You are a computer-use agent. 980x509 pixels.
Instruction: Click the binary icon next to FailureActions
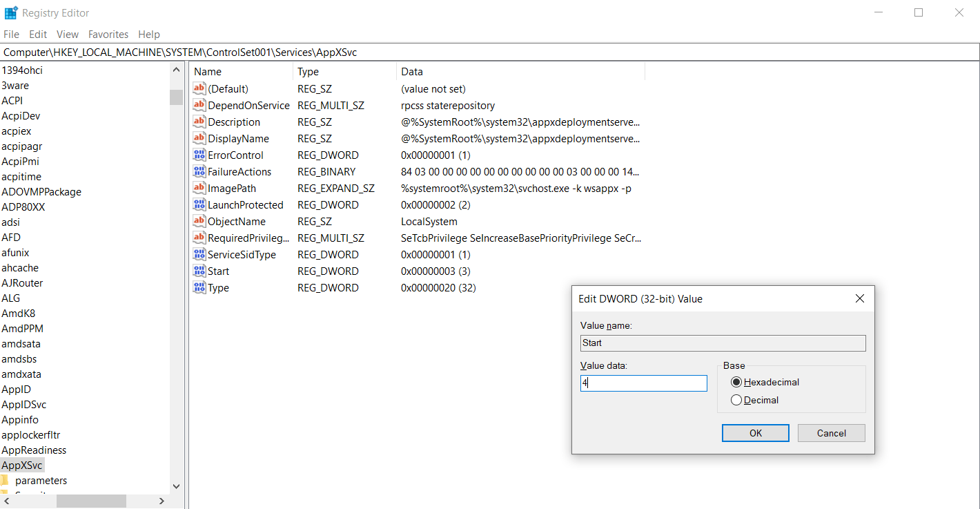pos(199,172)
